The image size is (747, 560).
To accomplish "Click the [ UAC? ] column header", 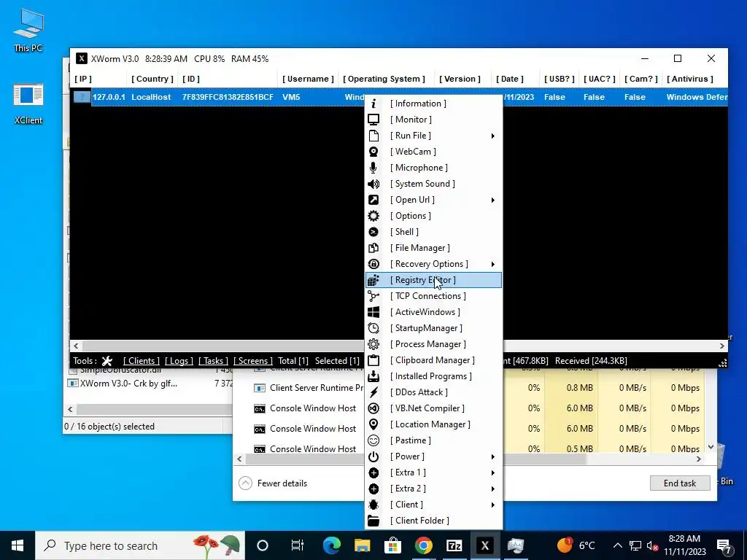I will click(x=600, y=79).
